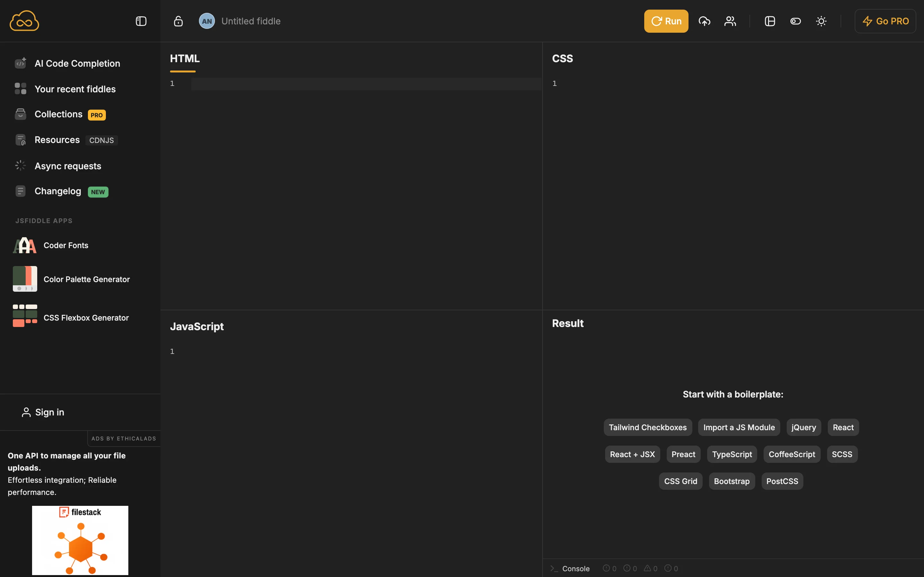Screen dimensions: 924x577
Task: Open the Changelog menu item
Action: click(x=58, y=191)
